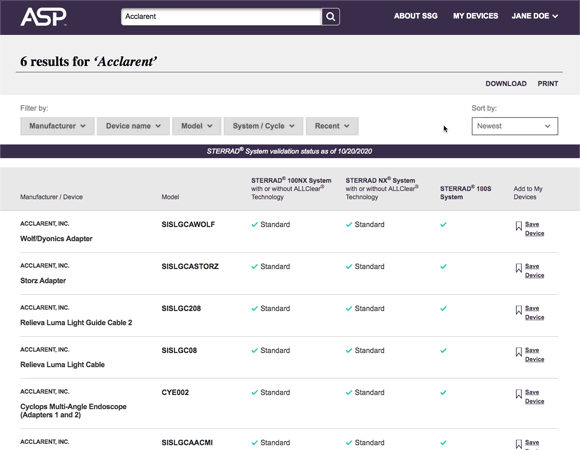Click bookmark icon for CYE002 row
580x450 pixels.
coord(519,394)
